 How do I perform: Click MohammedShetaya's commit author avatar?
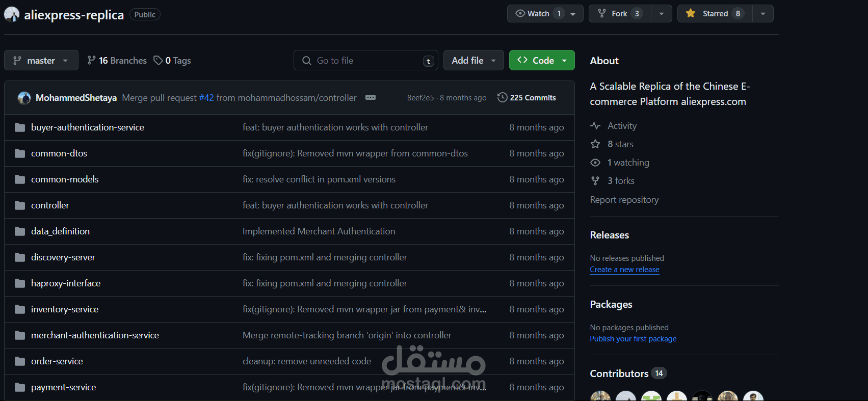(x=24, y=98)
